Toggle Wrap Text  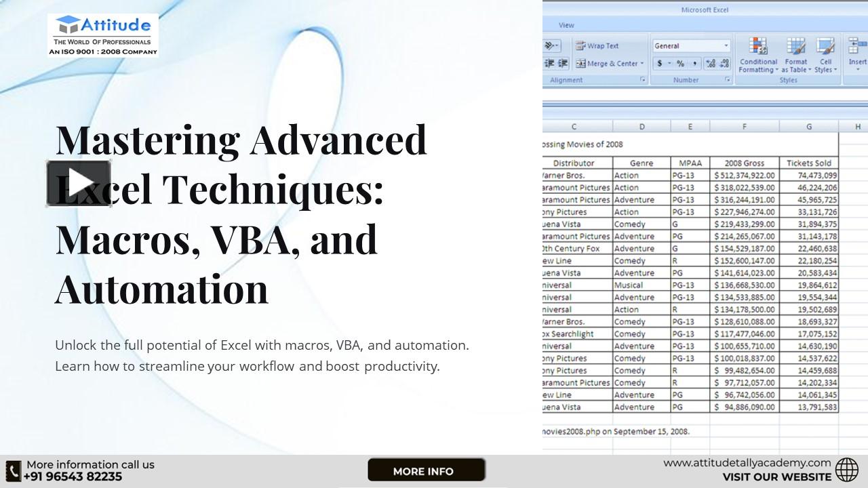(597, 46)
